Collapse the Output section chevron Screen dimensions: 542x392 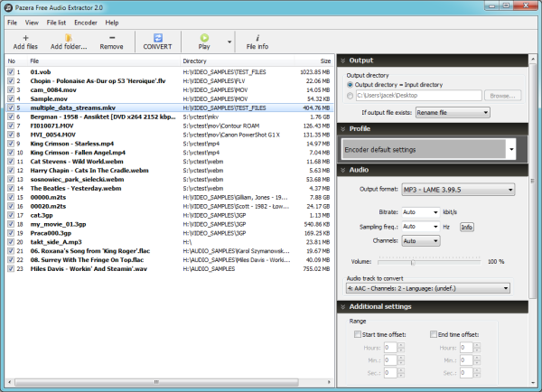pos(343,61)
